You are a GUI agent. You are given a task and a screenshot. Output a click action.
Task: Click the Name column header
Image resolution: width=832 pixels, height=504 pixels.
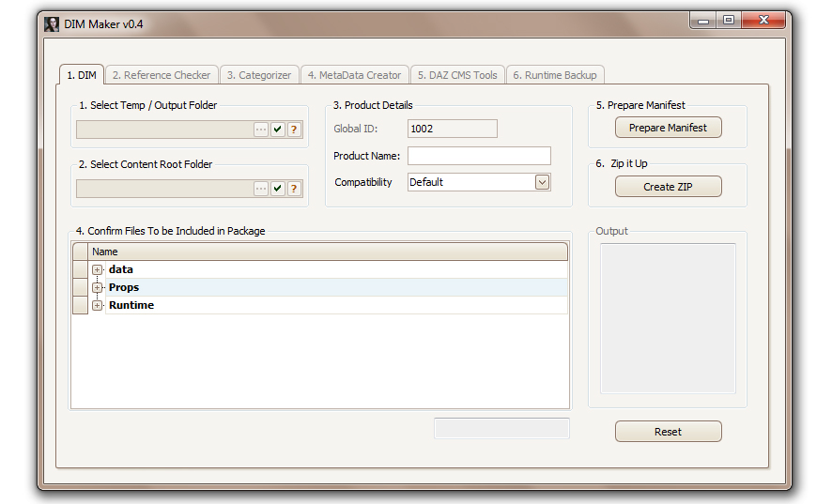click(x=328, y=252)
